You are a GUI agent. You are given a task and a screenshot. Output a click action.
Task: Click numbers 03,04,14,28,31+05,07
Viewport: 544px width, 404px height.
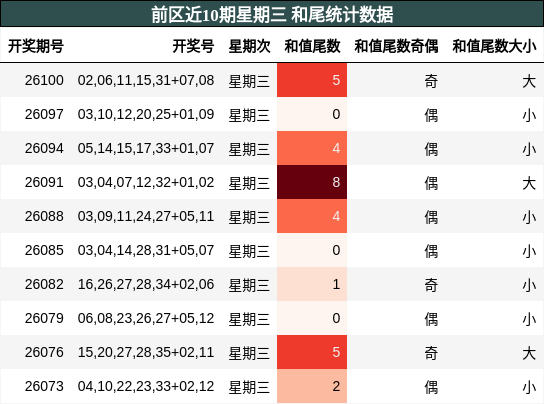coord(146,251)
